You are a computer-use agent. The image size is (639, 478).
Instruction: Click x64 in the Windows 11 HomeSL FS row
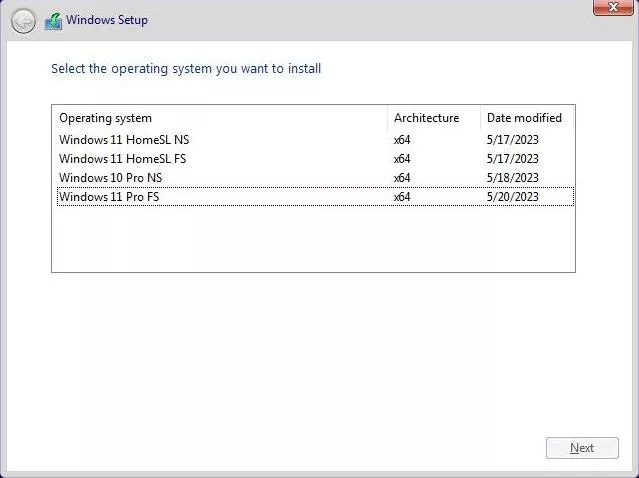click(x=402, y=159)
